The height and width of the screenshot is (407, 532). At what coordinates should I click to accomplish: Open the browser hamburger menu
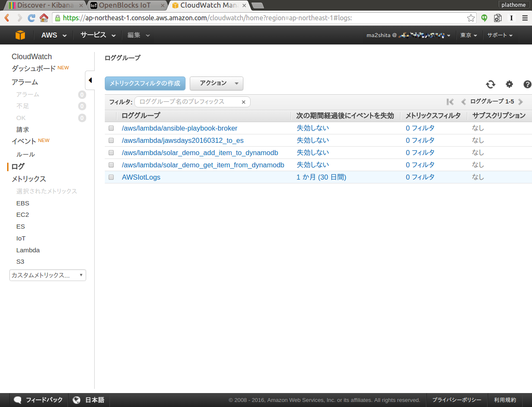pos(525,18)
